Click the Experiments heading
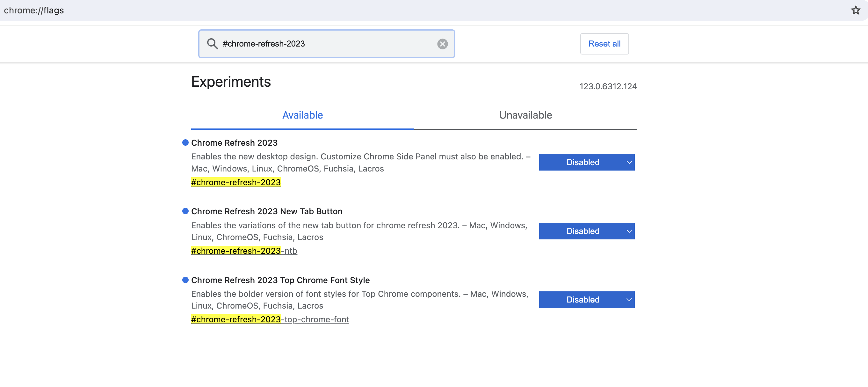Viewport: 868px width, 387px height. pyautogui.click(x=231, y=82)
